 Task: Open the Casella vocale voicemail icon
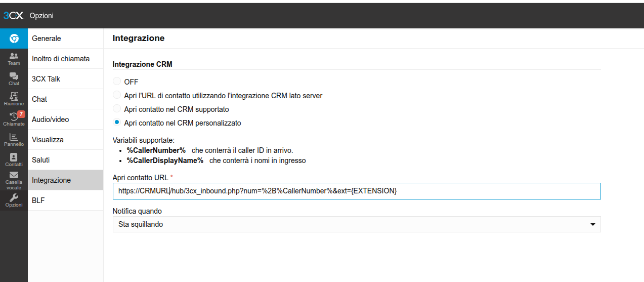coord(14,180)
